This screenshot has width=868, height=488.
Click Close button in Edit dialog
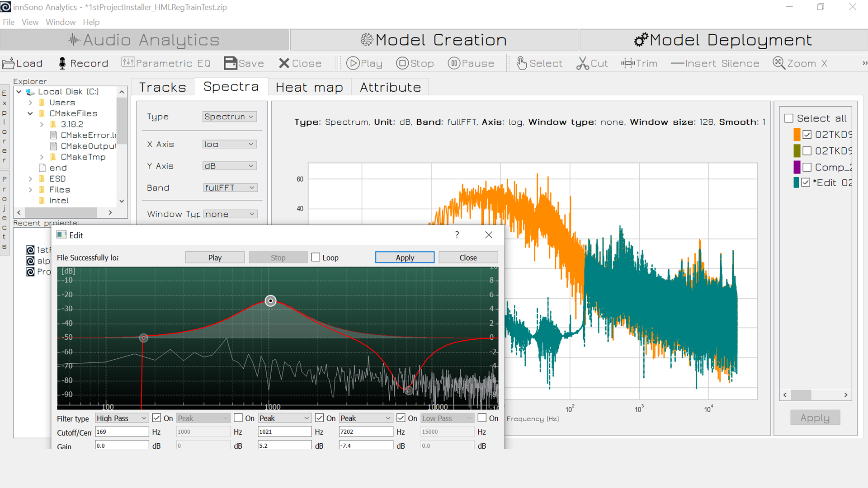click(x=468, y=258)
